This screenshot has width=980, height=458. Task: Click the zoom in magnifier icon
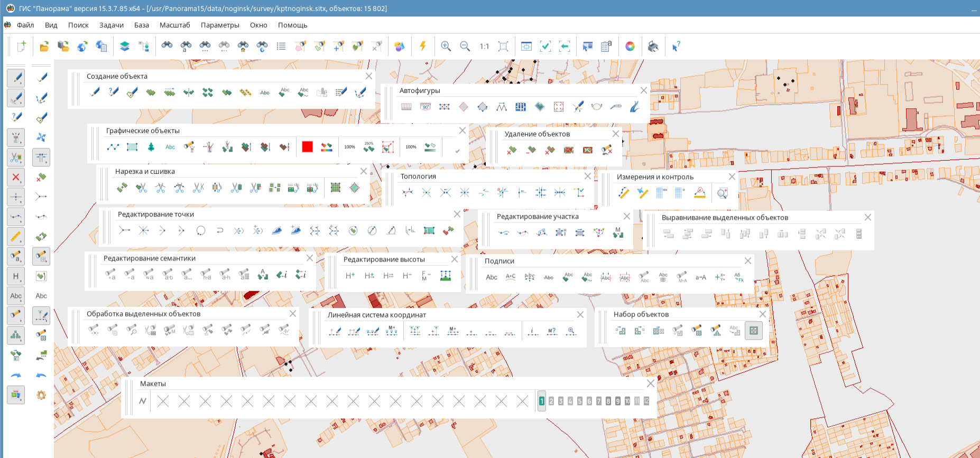pyautogui.click(x=446, y=46)
